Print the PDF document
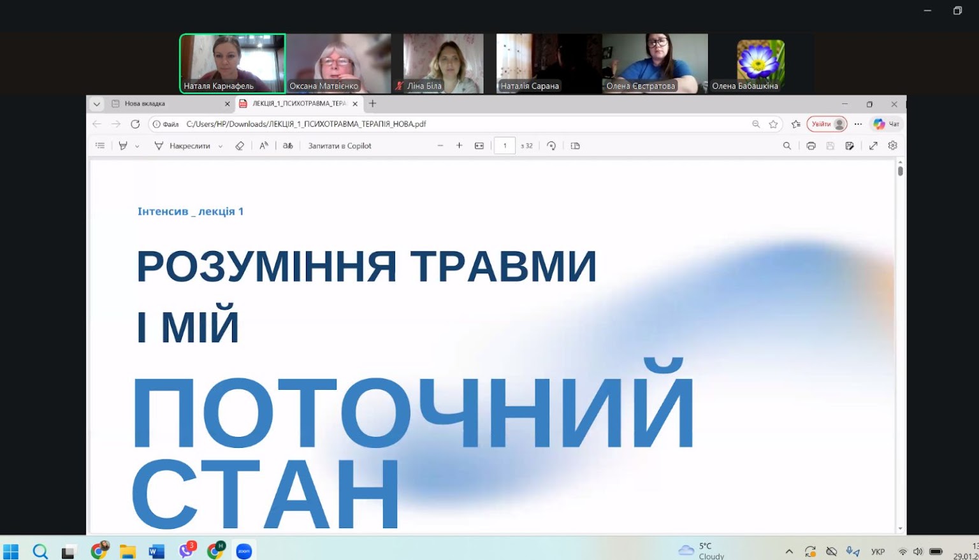The image size is (979, 560). [x=811, y=146]
